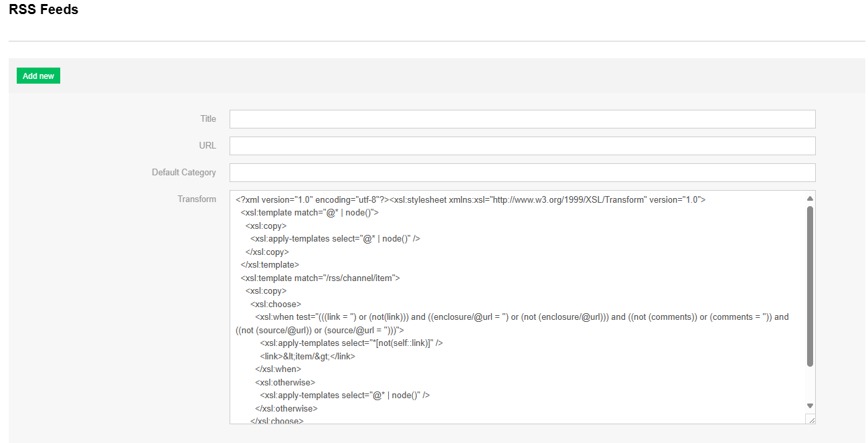The image size is (868, 443).
Task: Click the URL field label
Action: (207, 146)
